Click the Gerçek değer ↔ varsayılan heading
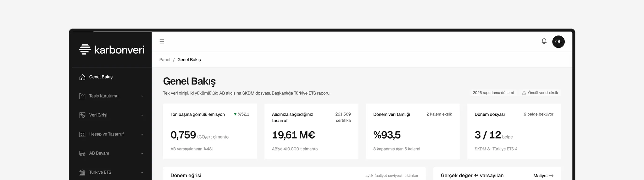 pos(472,176)
